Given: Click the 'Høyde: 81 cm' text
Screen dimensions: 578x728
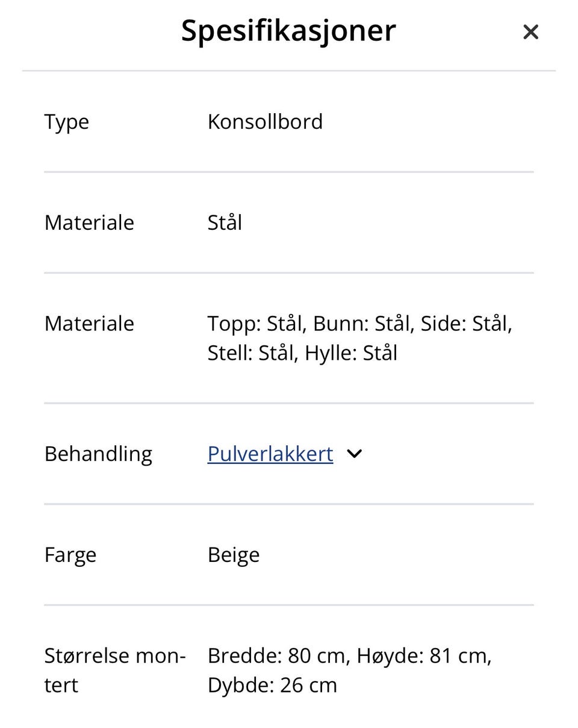Looking at the screenshot, I should [423, 656].
